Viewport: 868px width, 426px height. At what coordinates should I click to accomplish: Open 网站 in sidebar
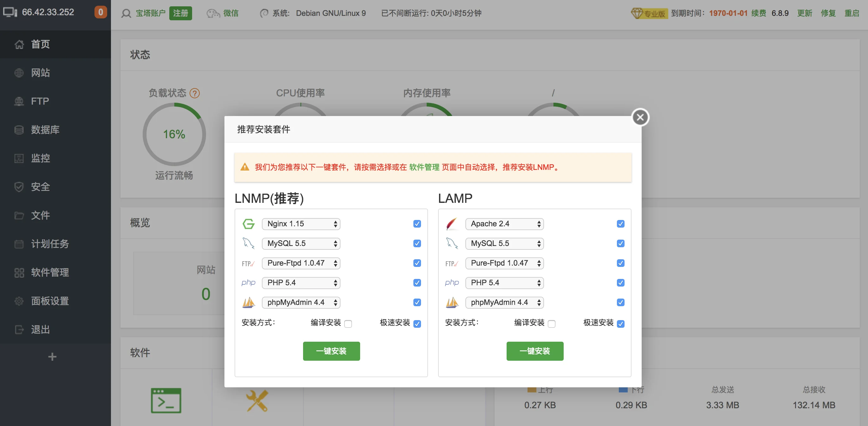(x=55, y=73)
